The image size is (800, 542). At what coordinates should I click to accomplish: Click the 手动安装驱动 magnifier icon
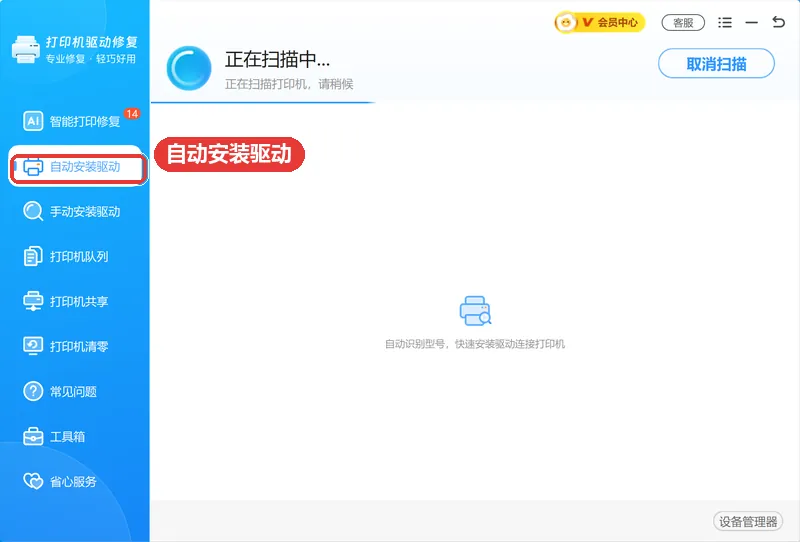(33, 211)
